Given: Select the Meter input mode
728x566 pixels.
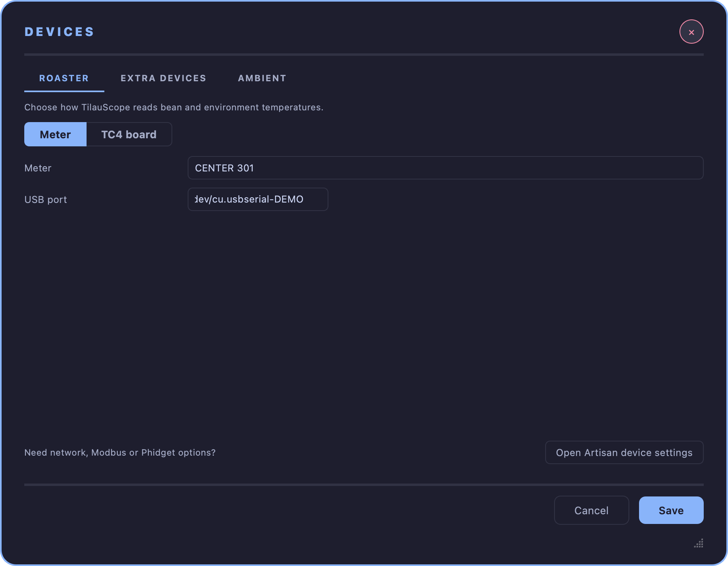Looking at the screenshot, I should [55, 134].
